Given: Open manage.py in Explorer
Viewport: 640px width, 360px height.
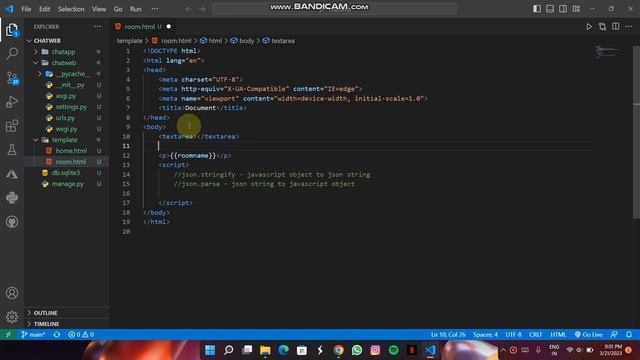Looking at the screenshot, I should coord(67,184).
